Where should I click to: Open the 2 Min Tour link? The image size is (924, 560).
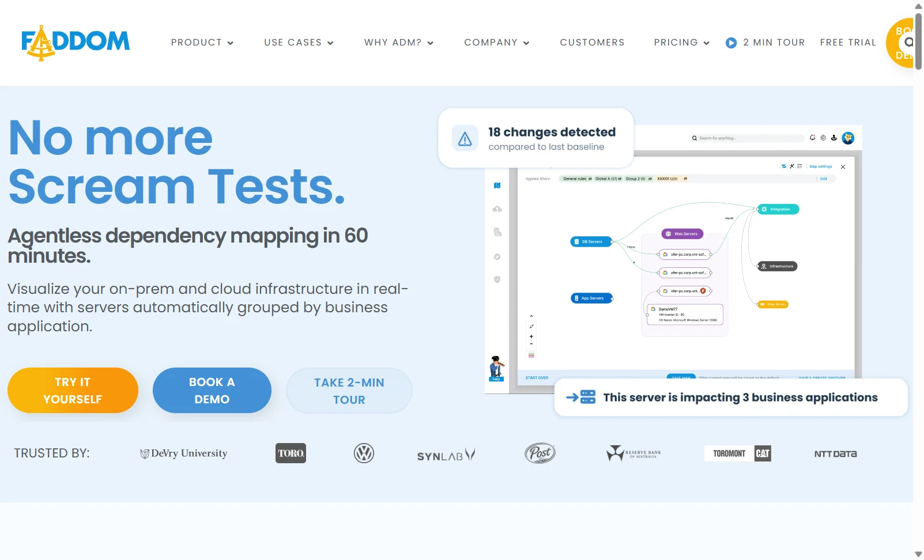point(774,43)
